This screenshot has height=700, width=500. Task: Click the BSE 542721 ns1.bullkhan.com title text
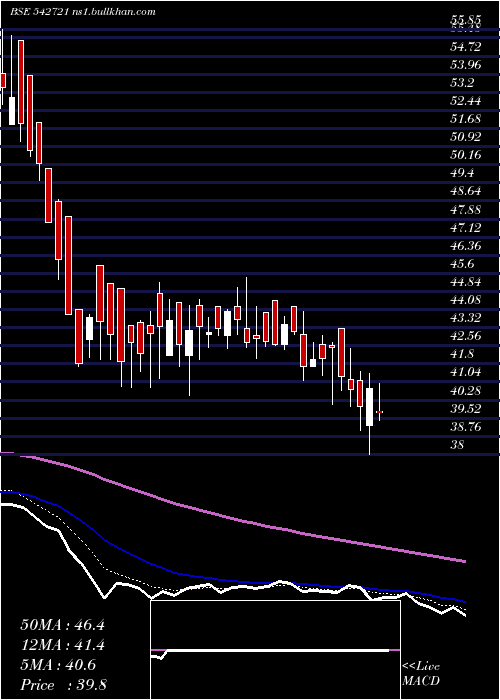(83, 12)
